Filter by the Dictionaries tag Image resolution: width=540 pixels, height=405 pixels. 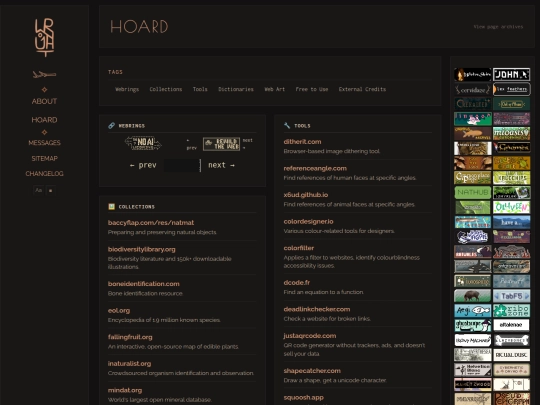click(236, 89)
